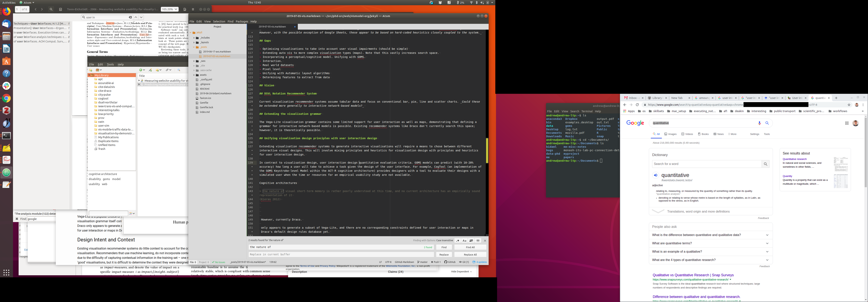
Task: Open Qualitative vs Quantitative Research link
Action: 693,275
